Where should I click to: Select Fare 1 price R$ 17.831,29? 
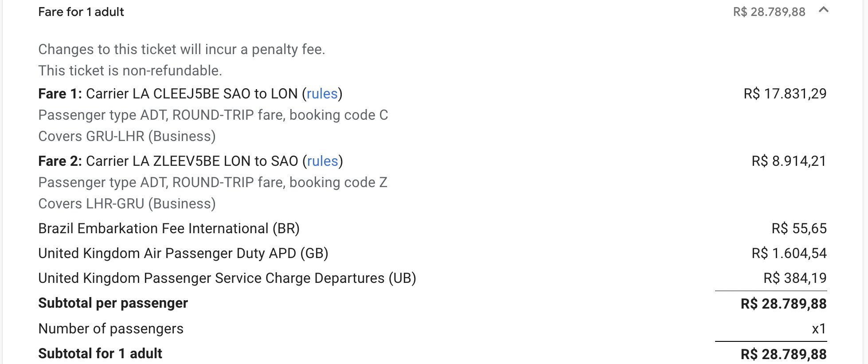point(785,94)
